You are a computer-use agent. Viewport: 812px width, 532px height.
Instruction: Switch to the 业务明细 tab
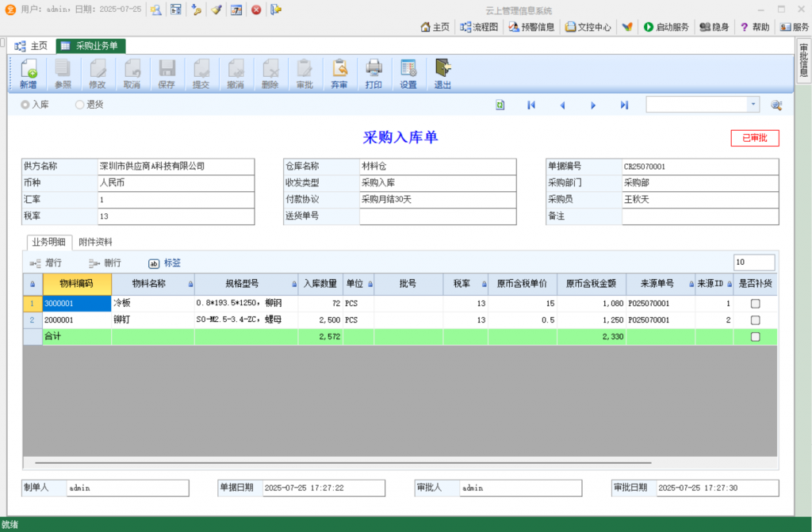coord(49,242)
